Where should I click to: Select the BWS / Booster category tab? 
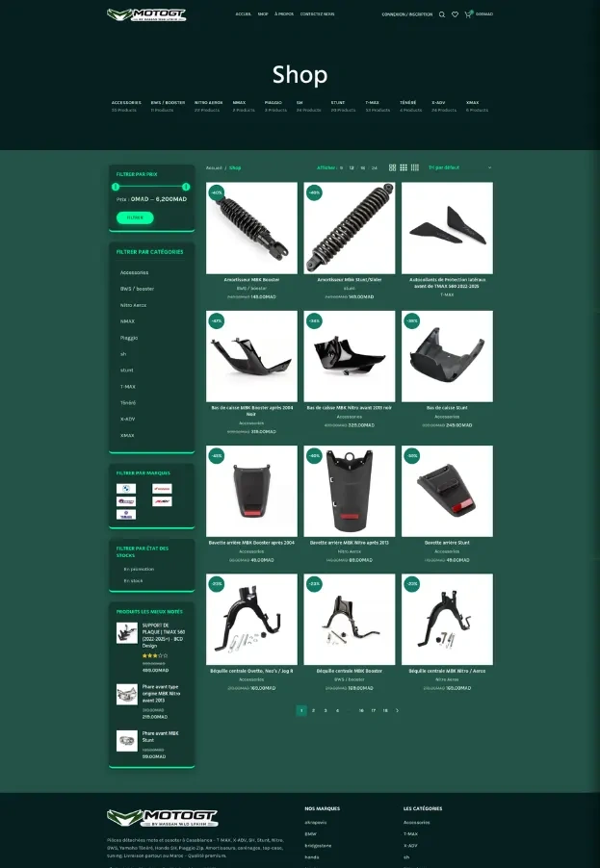[x=168, y=106]
